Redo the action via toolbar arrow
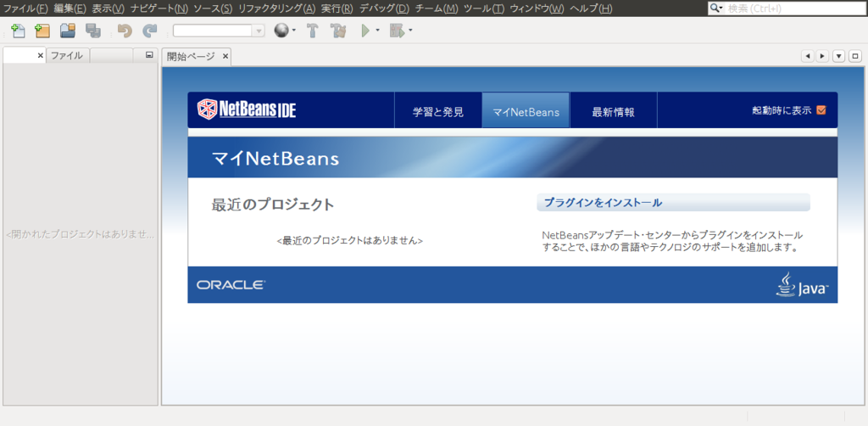868x426 pixels. [149, 31]
